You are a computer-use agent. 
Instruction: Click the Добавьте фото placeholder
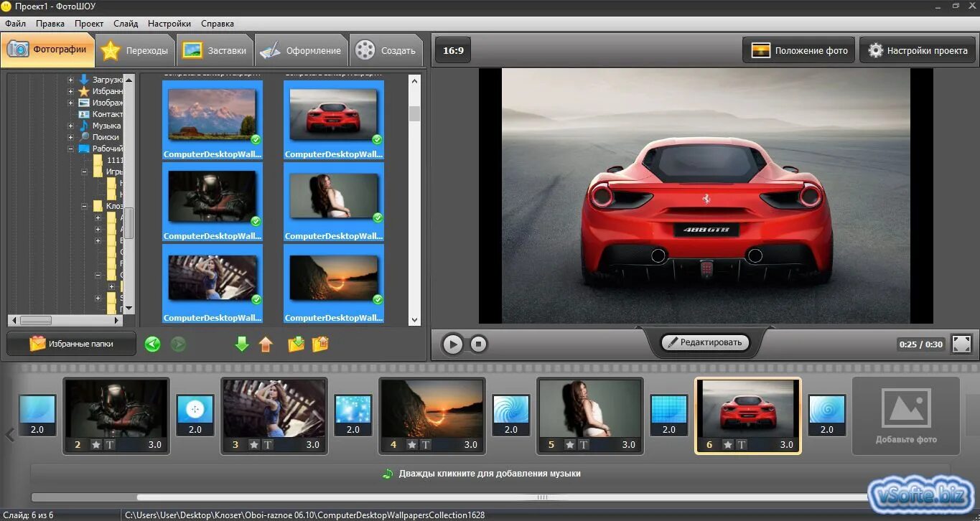pyautogui.click(x=906, y=416)
